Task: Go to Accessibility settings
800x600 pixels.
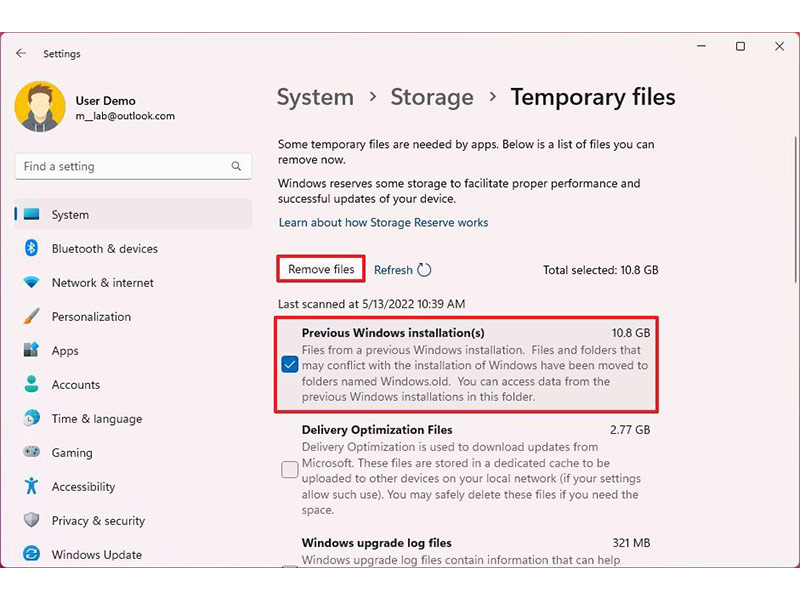Action: click(x=134, y=486)
